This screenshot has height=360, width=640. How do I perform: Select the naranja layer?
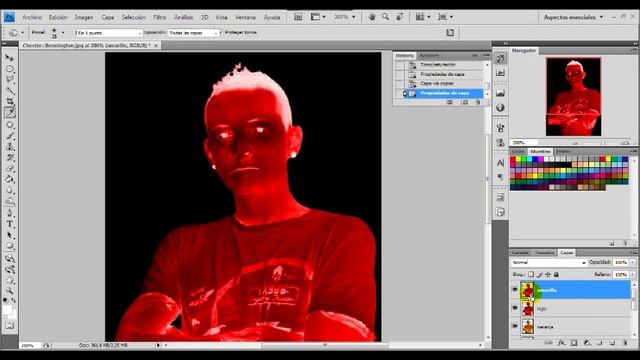(x=576, y=327)
